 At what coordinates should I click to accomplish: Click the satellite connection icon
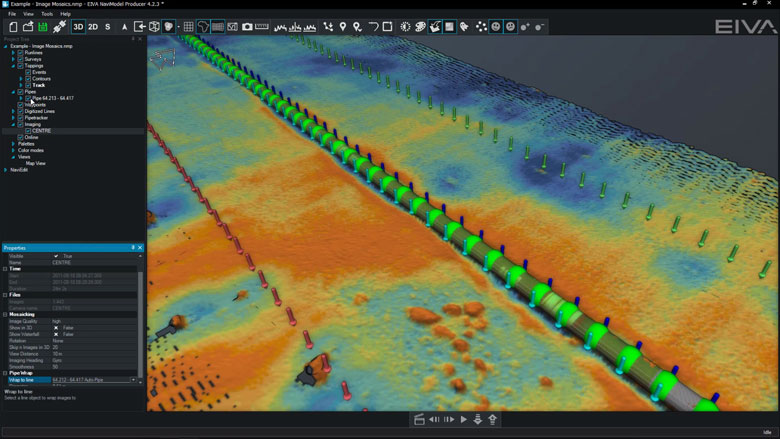click(60, 27)
